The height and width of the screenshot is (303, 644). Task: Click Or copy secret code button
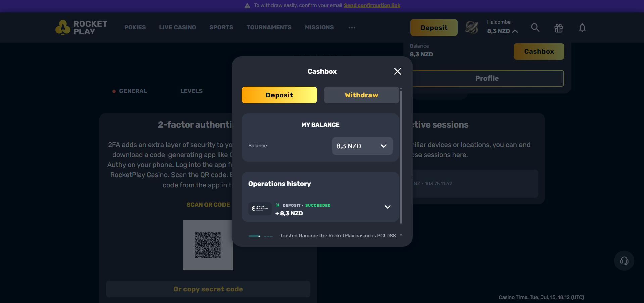[x=208, y=289]
